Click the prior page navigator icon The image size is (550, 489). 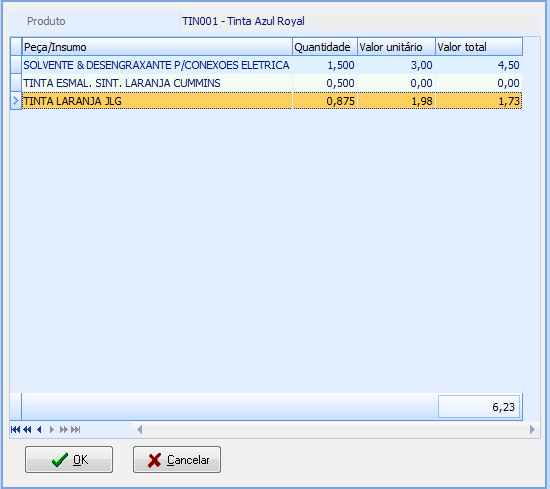pos(27,429)
